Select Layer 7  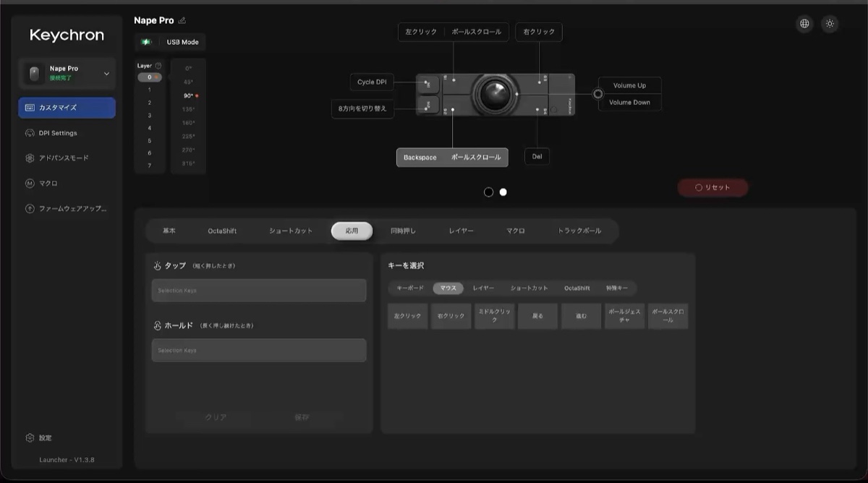(150, 166)
